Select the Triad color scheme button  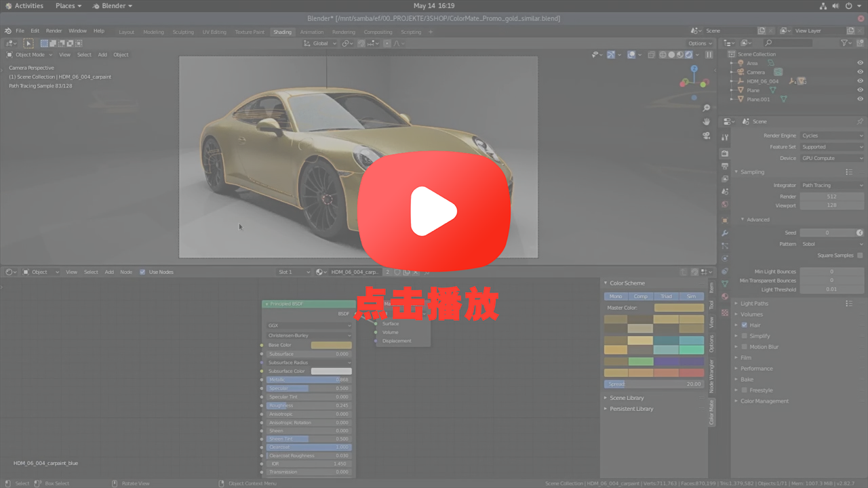666,296
